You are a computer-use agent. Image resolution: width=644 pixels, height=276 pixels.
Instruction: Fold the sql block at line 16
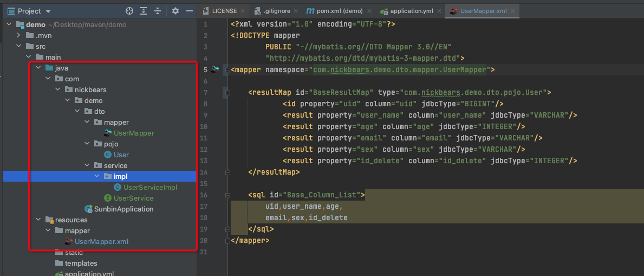227,195
